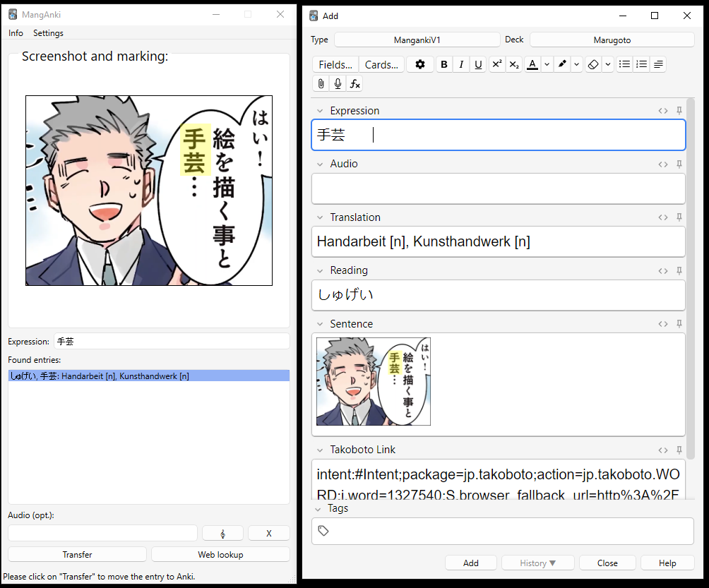The height and width of the screenshot is (588, 709).
Task: Toggle sticky pin on the Reading field
Action: 679,270
